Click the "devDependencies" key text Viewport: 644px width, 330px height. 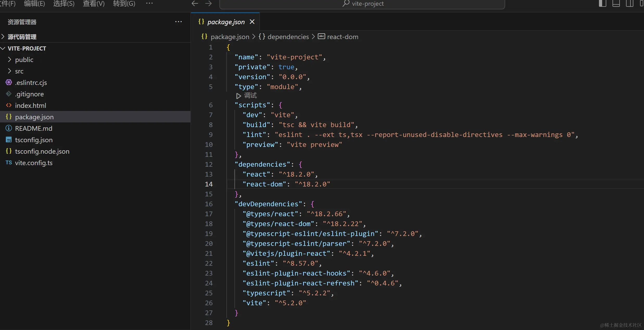268,204
